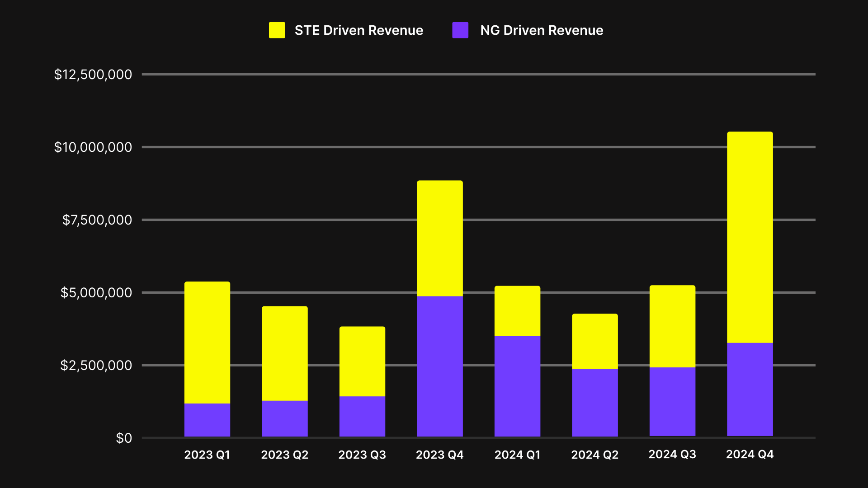Toggle the STE Driven Revenue legend label
Image resolution: width=868 pixels, height=488 pixels.
[359, 30]
